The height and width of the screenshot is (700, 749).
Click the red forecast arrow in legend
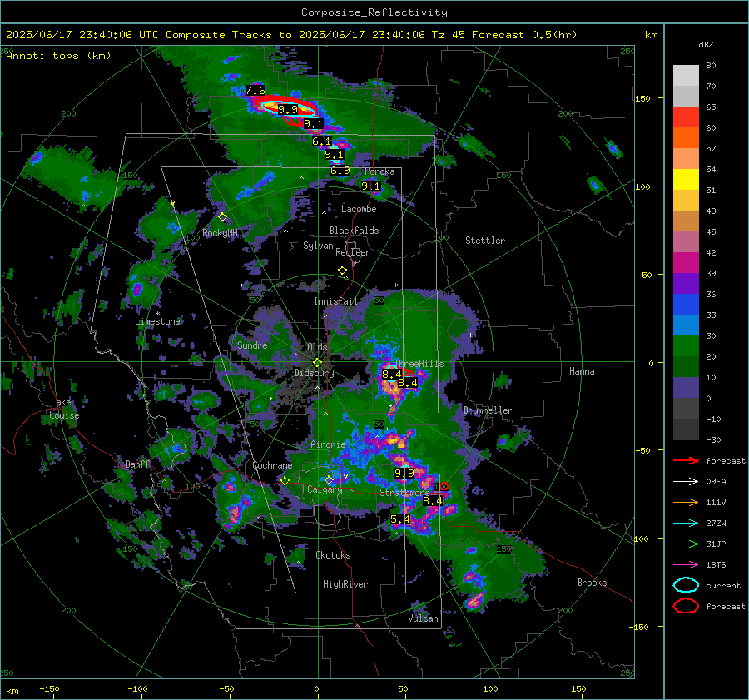point(686,460)
